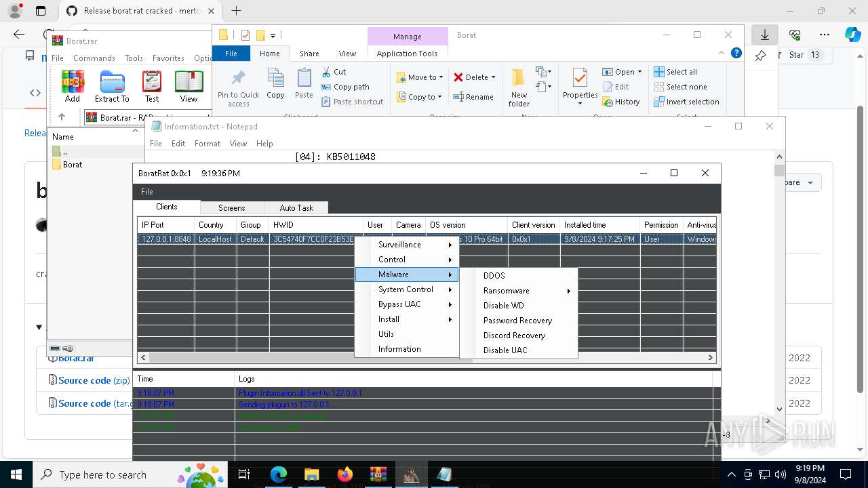The height and width of the screenshot is (488, 868).
Task: Click Invert selection in Explorer ribbon
Action: click(x=686, y=102)
